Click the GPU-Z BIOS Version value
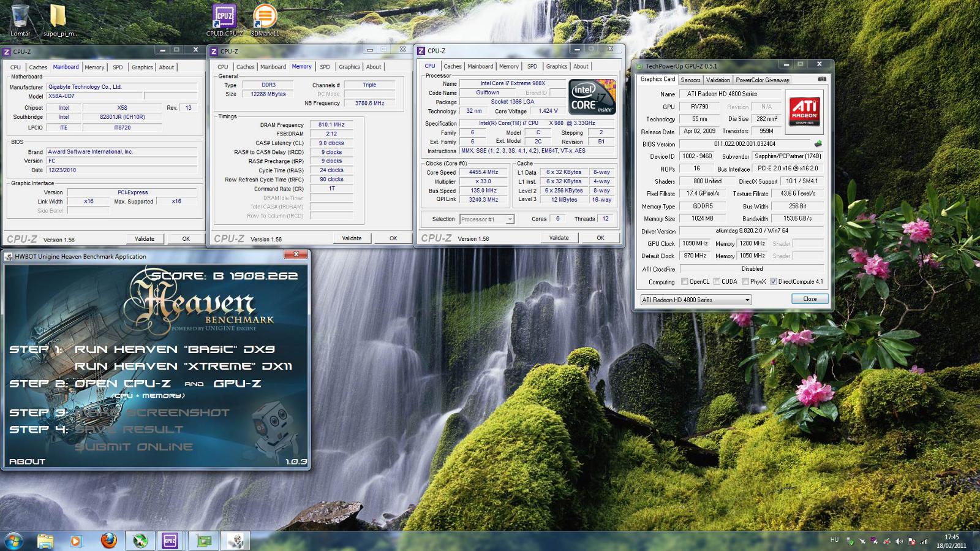Viewport: 980px width, 551px height. (x=744, y=144)
